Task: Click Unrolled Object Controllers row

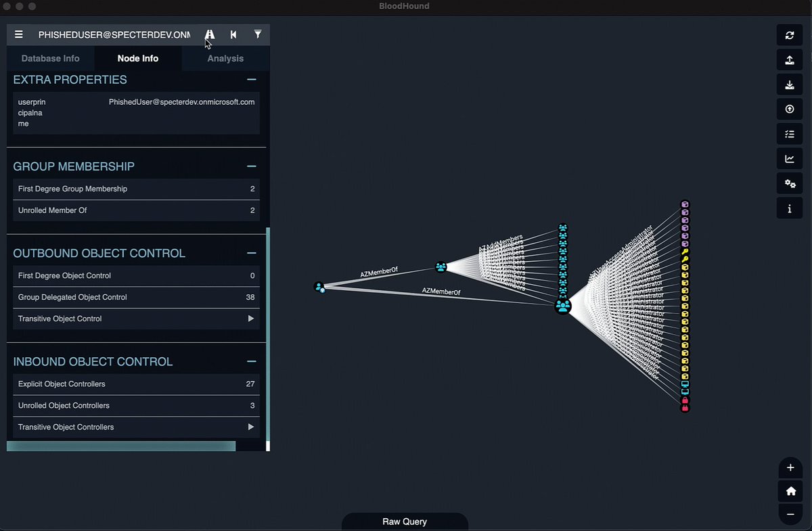Action: click(x=137, y=405)
